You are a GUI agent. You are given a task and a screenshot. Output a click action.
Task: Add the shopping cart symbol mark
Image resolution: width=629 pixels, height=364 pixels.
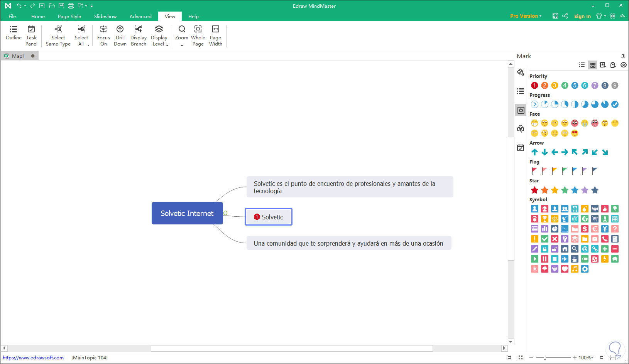[x=595, y=219]
